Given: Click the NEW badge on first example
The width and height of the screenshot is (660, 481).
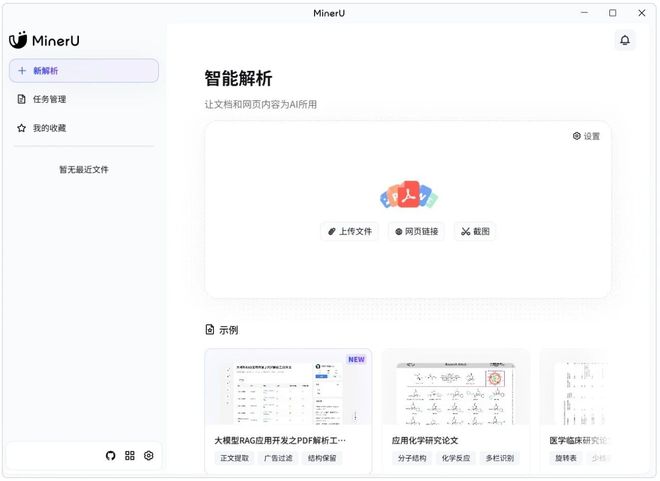Looking at the screenshot, I should click(x=356, y=359).
